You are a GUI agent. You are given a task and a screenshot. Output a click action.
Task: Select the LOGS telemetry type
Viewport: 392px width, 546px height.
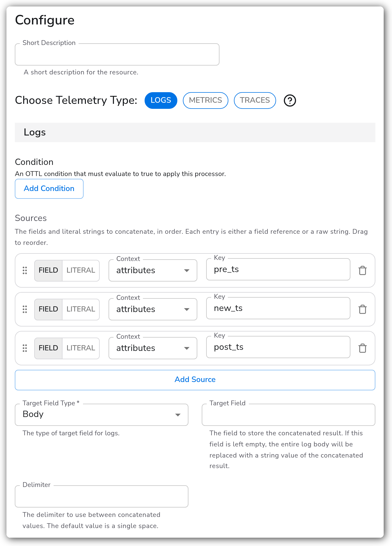click(161, 100)
